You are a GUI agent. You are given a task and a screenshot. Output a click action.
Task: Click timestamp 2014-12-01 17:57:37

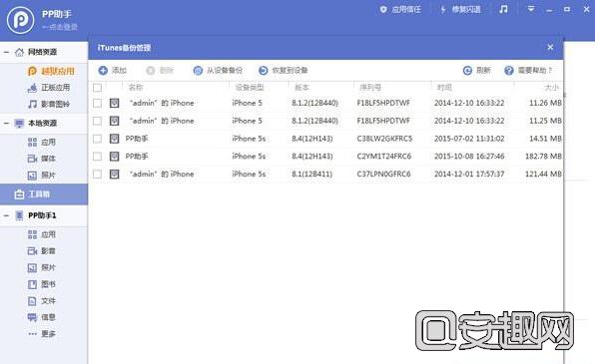tap(469, 175)
